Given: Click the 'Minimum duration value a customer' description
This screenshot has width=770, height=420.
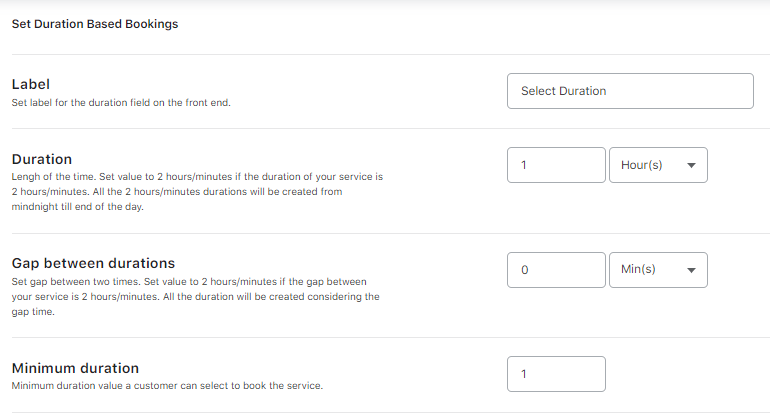Looking at the screenshot, I should pos(167,386).
